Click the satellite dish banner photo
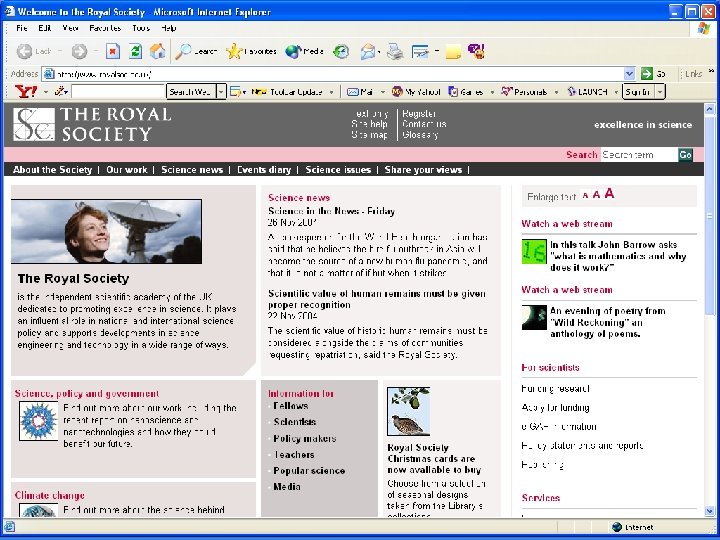Viewport: 720px width, 540px height. pos(107,231)
